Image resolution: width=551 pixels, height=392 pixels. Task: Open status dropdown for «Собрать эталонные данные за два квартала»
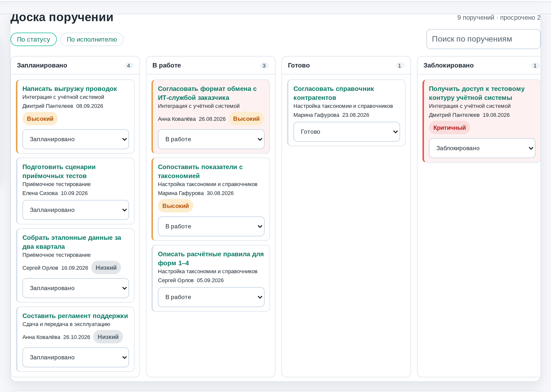[x=76, y=288]
